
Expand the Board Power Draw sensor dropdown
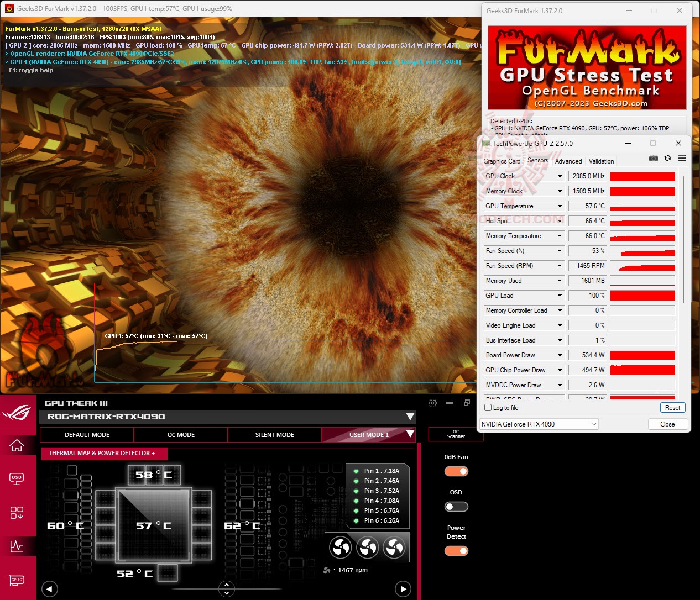tap(560, 355)
